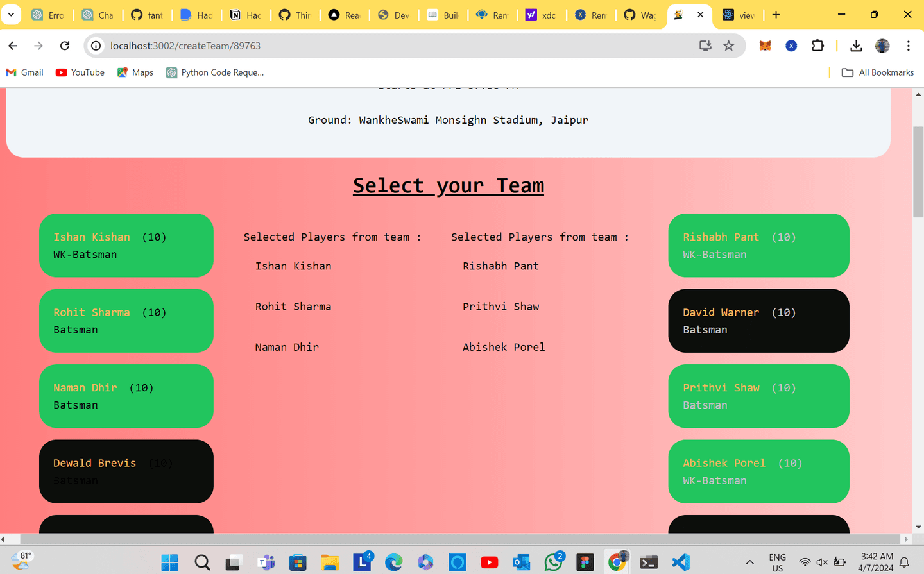Image resolution: width=924 pixels, height=574 pixels.
Task: Open notification bell in system tray
Action: click(905, 562)
